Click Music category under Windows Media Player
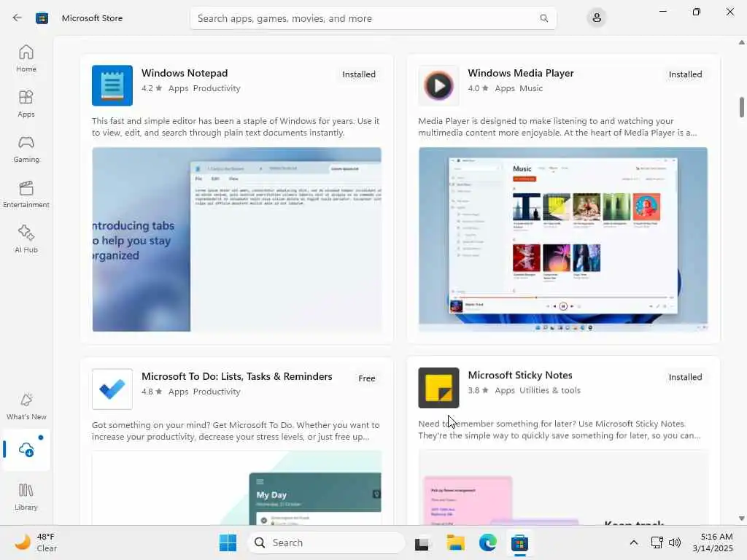Screen dimensions: 747x560 (531, 88)
